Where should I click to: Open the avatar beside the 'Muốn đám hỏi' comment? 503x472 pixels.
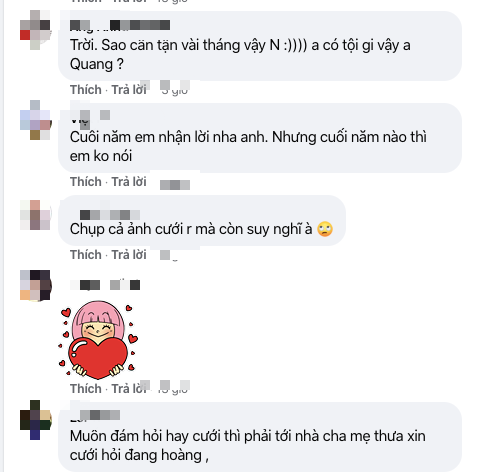pos(35,420)
